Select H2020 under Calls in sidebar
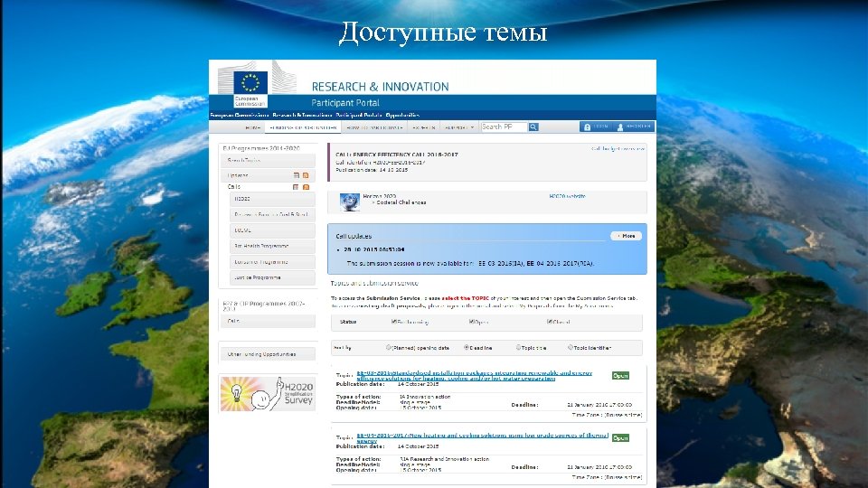This screenshot has width=868, height=488. click(272, 199)
